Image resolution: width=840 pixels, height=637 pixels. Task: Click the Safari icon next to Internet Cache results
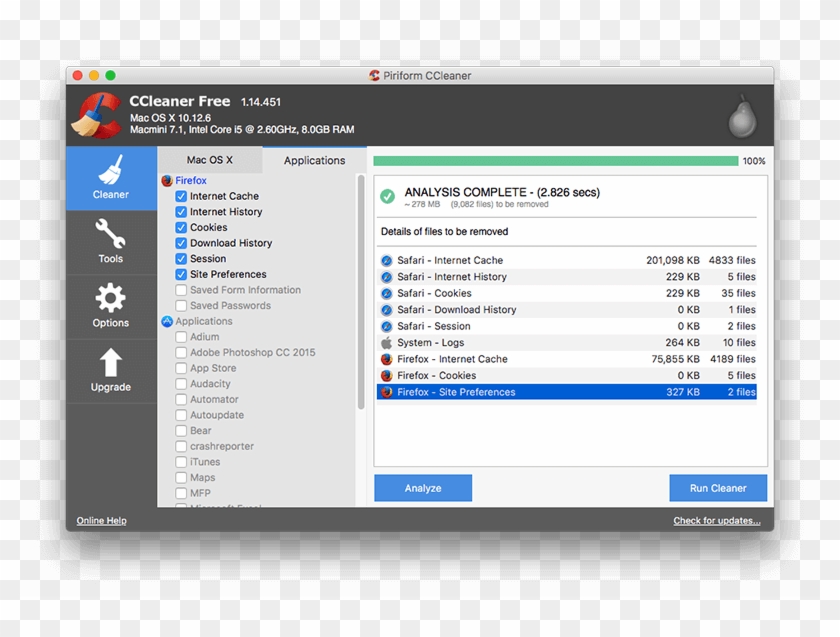pos(386,260)
